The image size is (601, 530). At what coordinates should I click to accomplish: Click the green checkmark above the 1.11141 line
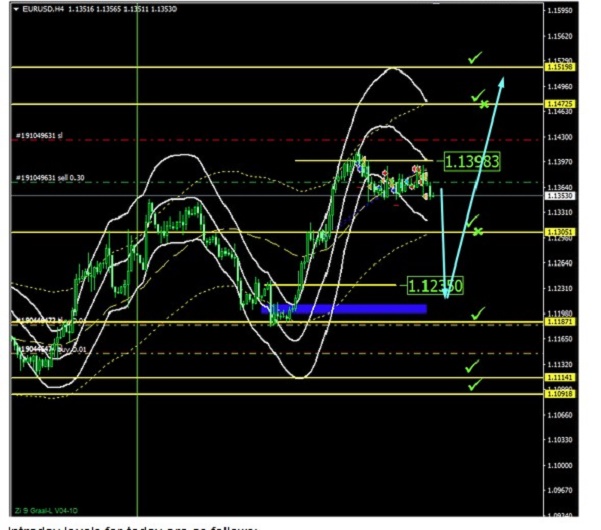pyautogui.click(x=472, y=366)
